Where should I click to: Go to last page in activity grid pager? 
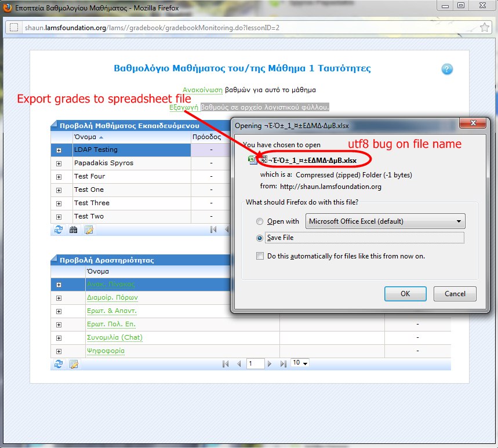click(x=283, y=364)
